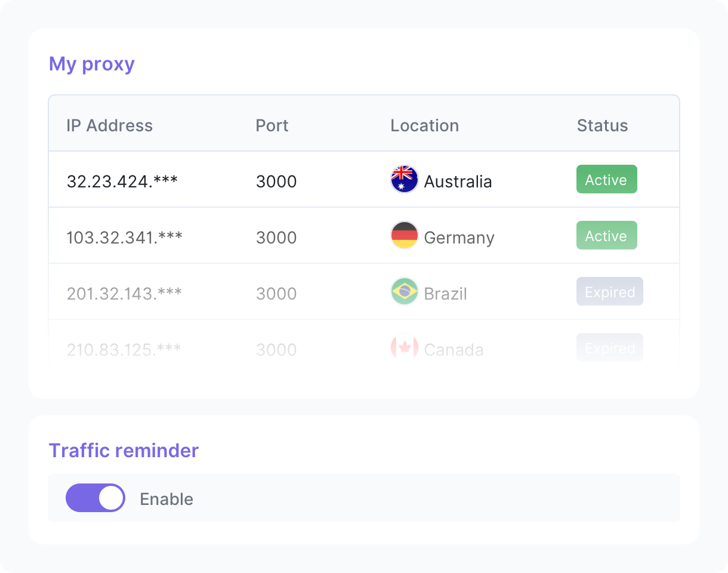Click the My proxy heading
This screenshot has width=728, height=573.
click(92, 64)
